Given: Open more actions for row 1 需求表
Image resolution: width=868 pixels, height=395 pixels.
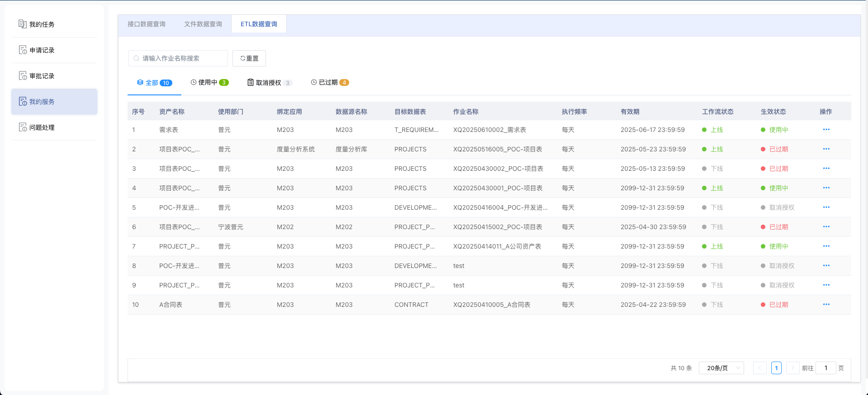Looking at the screenshot, I should click(x=826, y=130).
